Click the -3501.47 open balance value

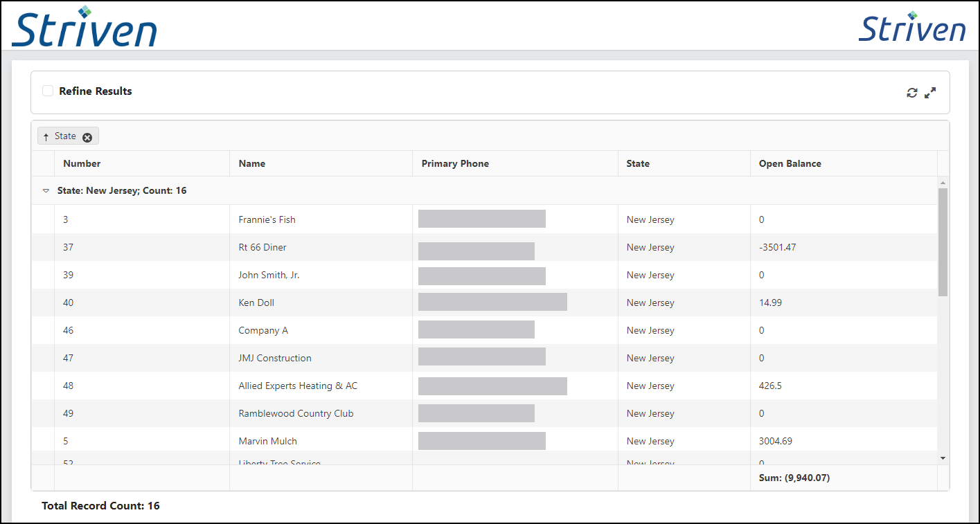click(x=777, y=247)
